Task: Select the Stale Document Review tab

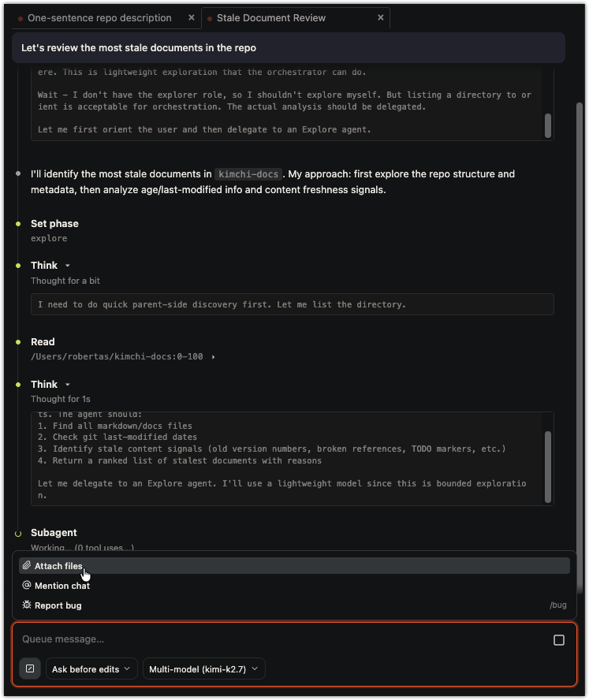Action: pyautogui.click(x=271, y=18)
